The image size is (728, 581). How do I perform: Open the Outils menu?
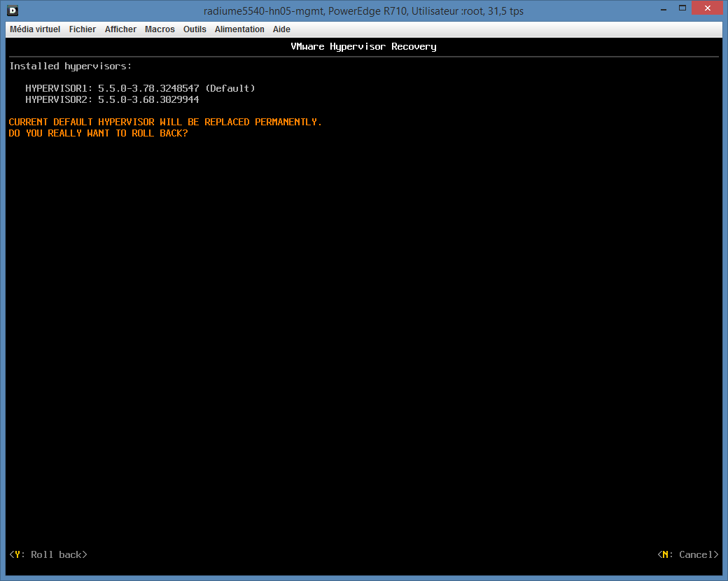[195, 29]
